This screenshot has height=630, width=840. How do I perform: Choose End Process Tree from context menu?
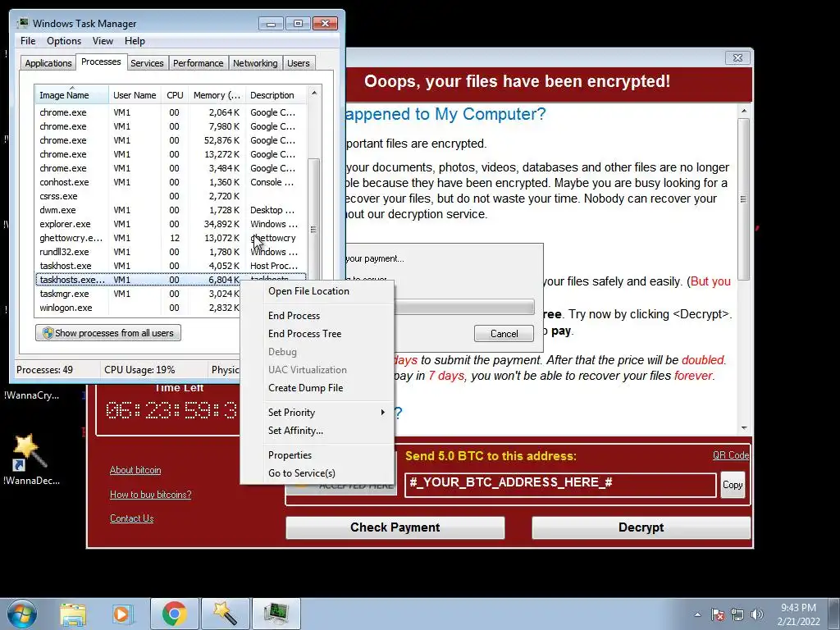317,334
